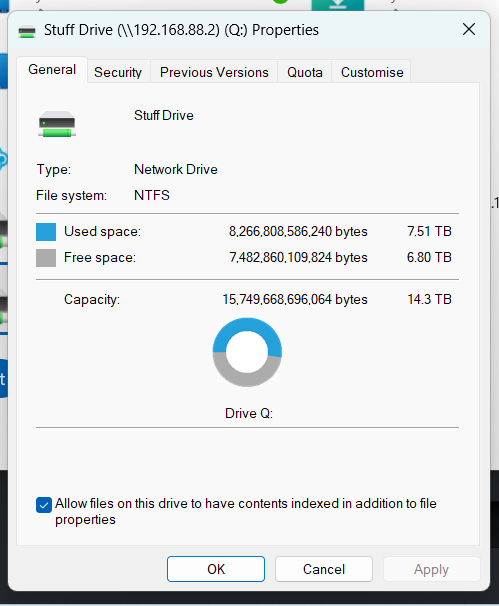
Task: Click '7,482,860,109,824 bytes' free value
Action: click(x=298, y=257)
